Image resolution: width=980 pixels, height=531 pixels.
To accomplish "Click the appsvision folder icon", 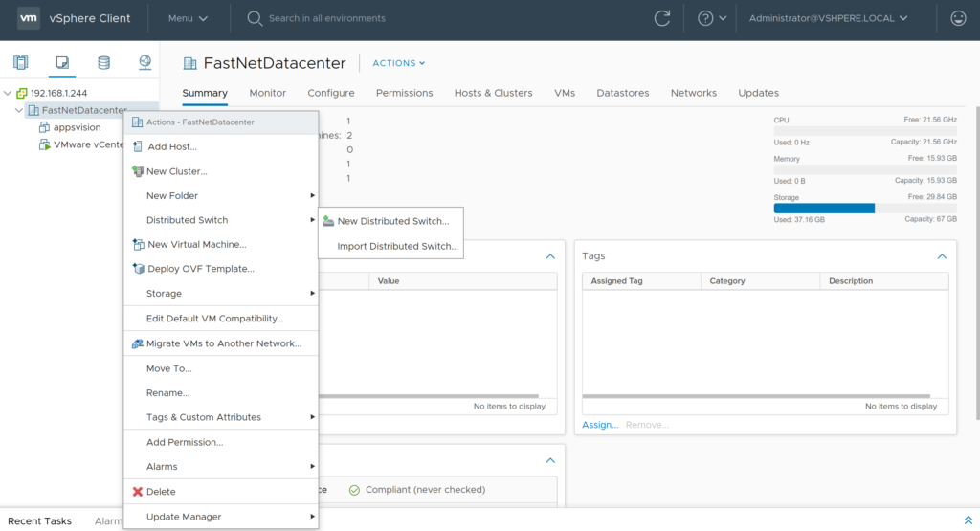I will pyautogui.click(x=44, y=127).
